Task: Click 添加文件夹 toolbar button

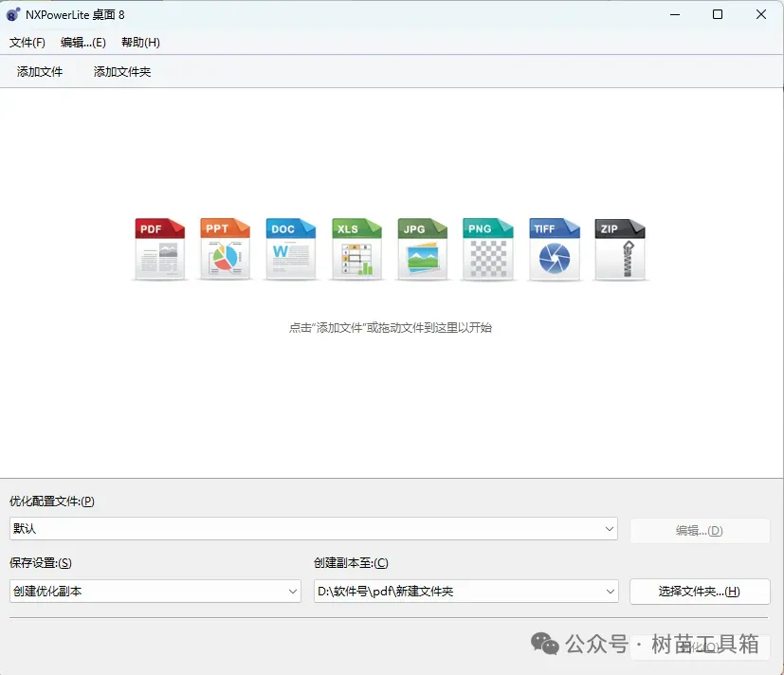Action: pos(122,72)
